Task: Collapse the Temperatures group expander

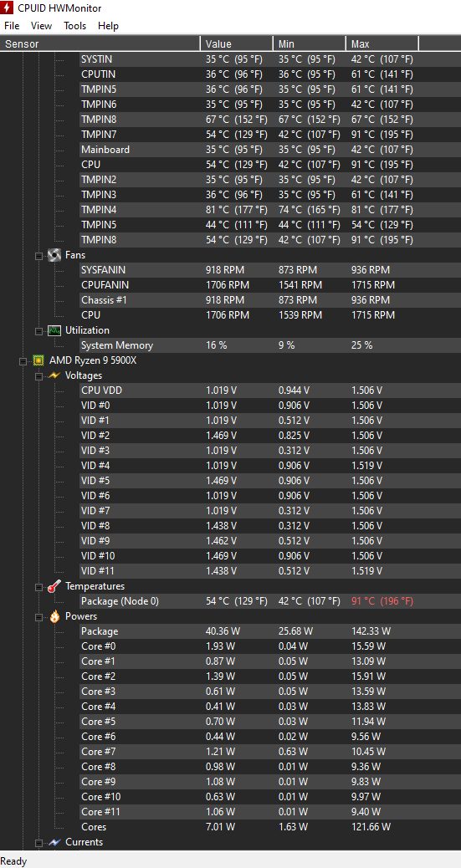Action: tap(38, 587)
